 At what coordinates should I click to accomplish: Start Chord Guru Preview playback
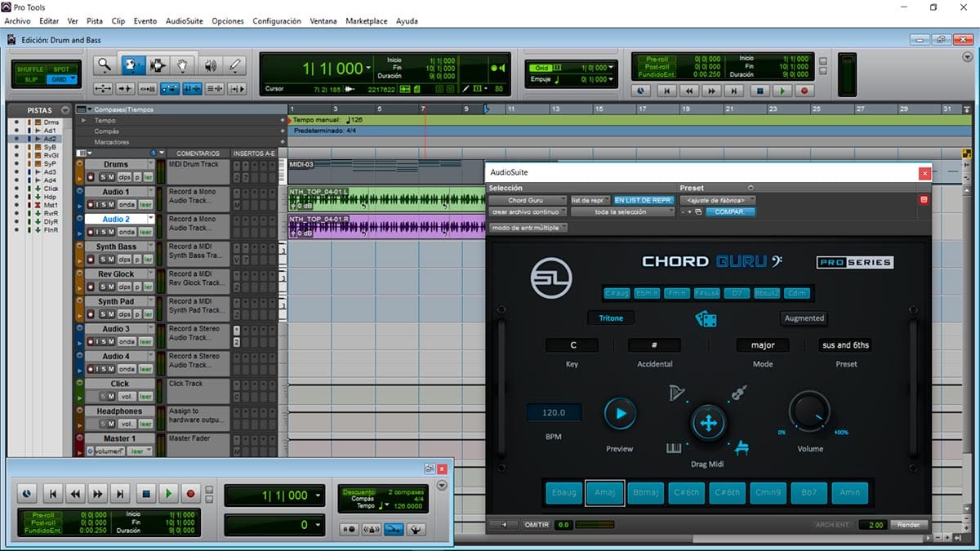click(x=620, y=413)
